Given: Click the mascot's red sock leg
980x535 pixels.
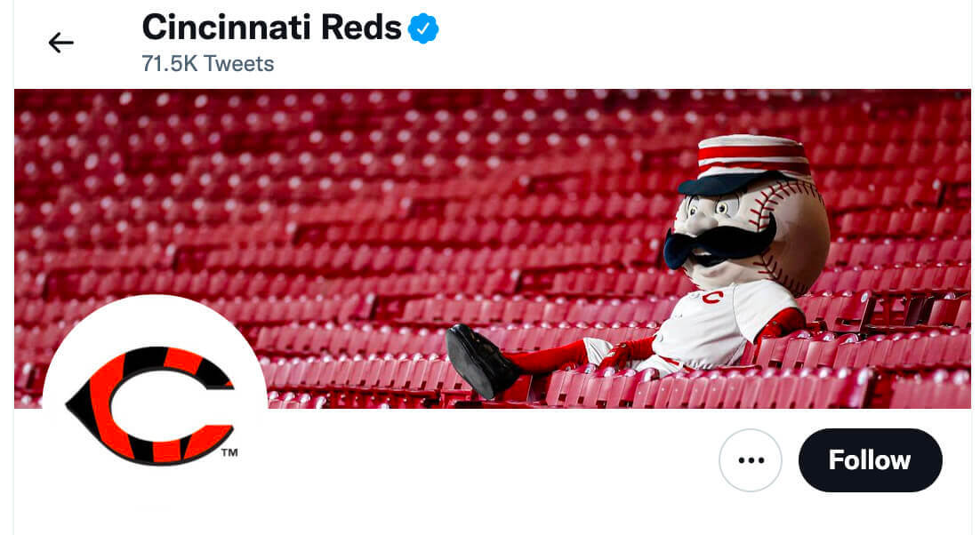Looking at the screenshot, I should (x=547, y=358).
